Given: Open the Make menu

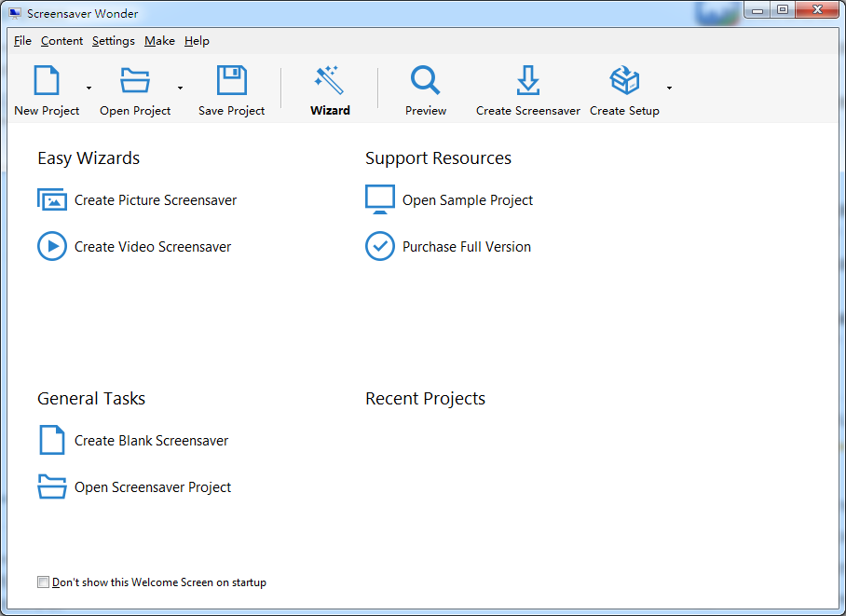Looking at the screenshot, I should [159, 40].
